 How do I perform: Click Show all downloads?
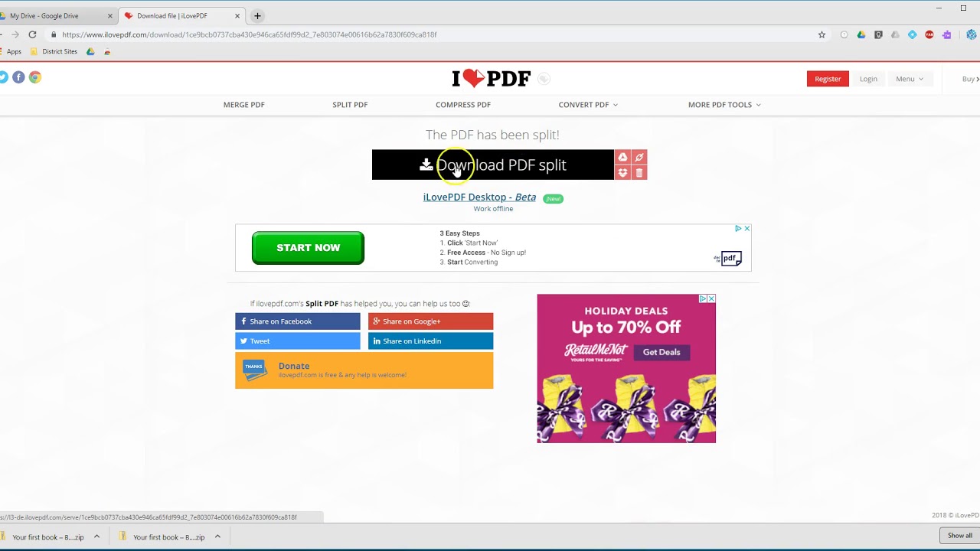(x=959, y=536)
